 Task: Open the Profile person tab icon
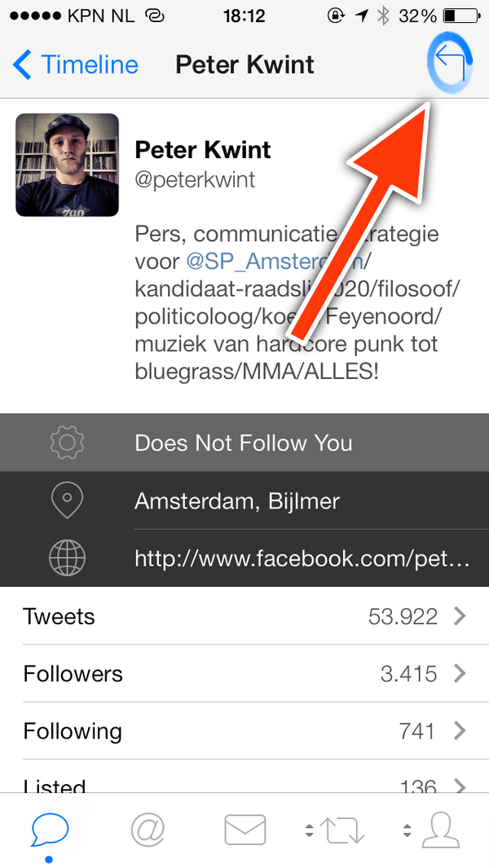[441, 831]
